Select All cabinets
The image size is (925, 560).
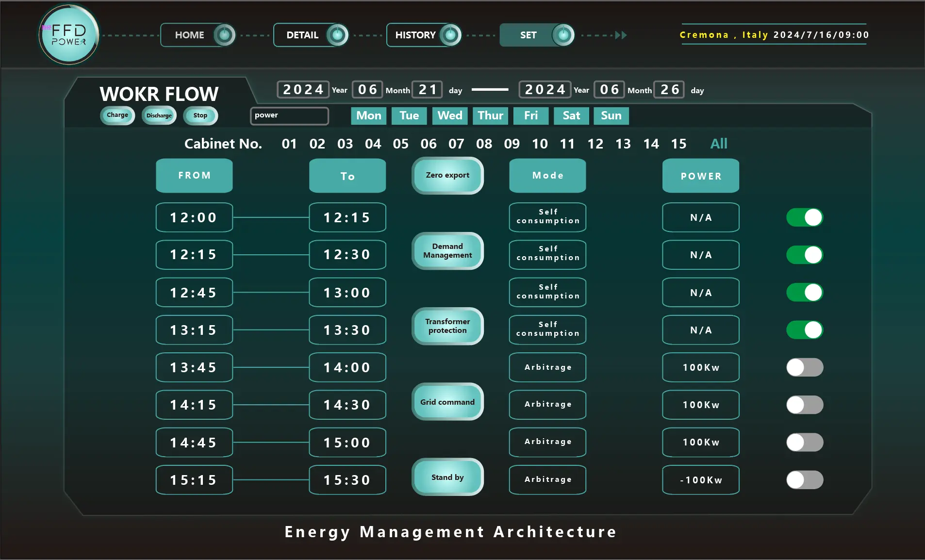pos(718,144)
